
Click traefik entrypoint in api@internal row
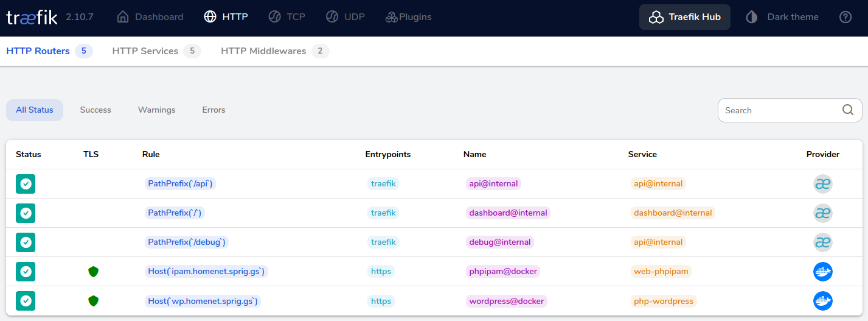[383, 183]
